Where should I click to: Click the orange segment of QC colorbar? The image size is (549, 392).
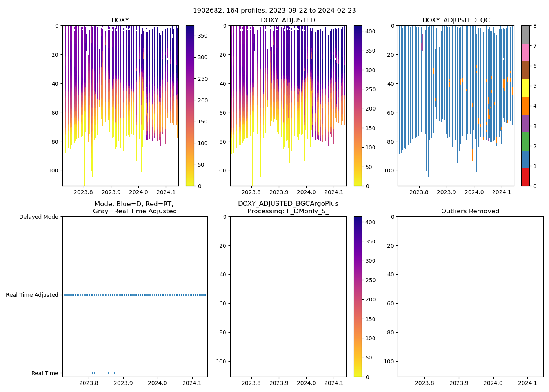525,106
